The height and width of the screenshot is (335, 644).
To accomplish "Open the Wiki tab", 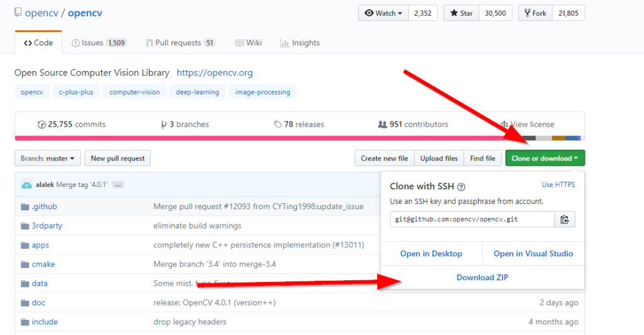I will [x=248, y=43].
